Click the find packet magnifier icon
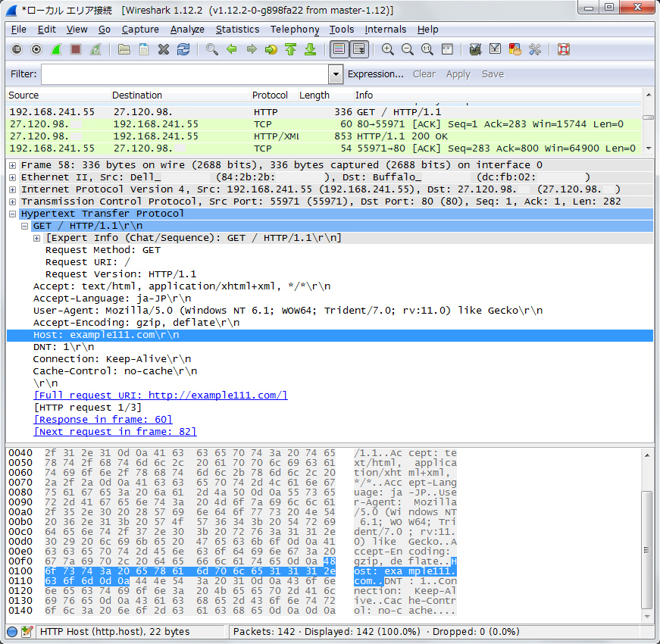The image size is (660, 644). [x=212, y=49]
